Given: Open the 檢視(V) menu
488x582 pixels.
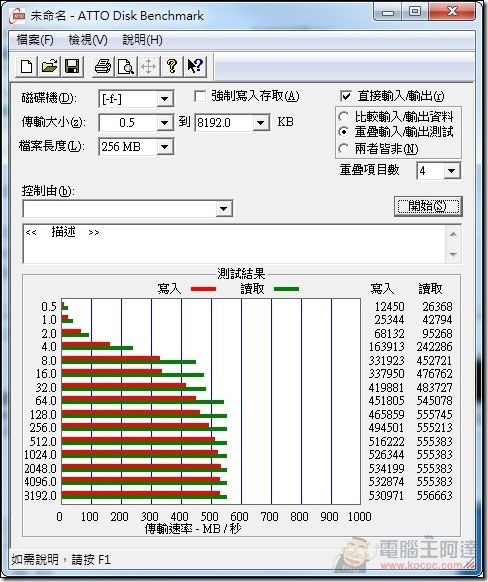Looking at the screenshot, I should click(88, 40).
